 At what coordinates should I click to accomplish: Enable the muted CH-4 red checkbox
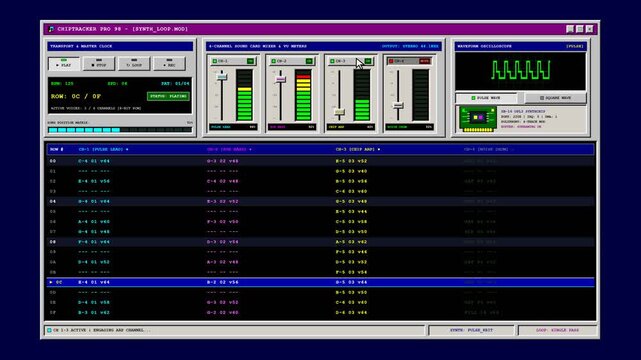[391, 61]
